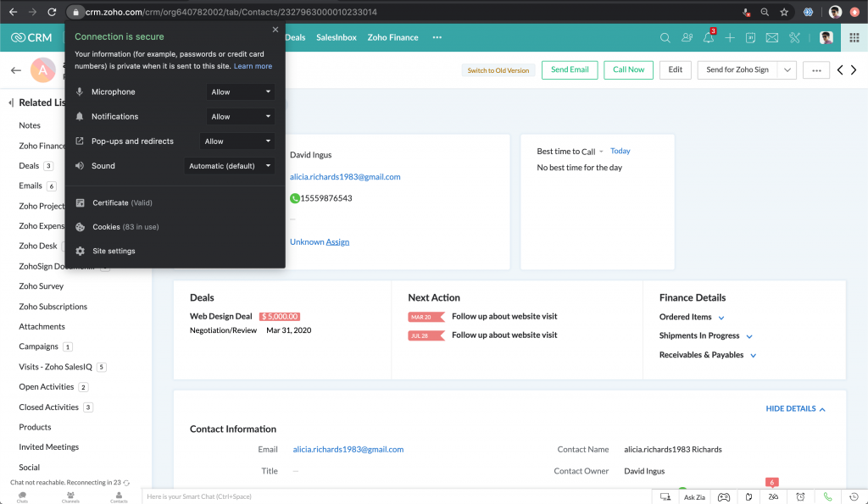Open the Sound permission dropdown
The width and height of the screenshot is (868, 504).
[x=230, y=166]
